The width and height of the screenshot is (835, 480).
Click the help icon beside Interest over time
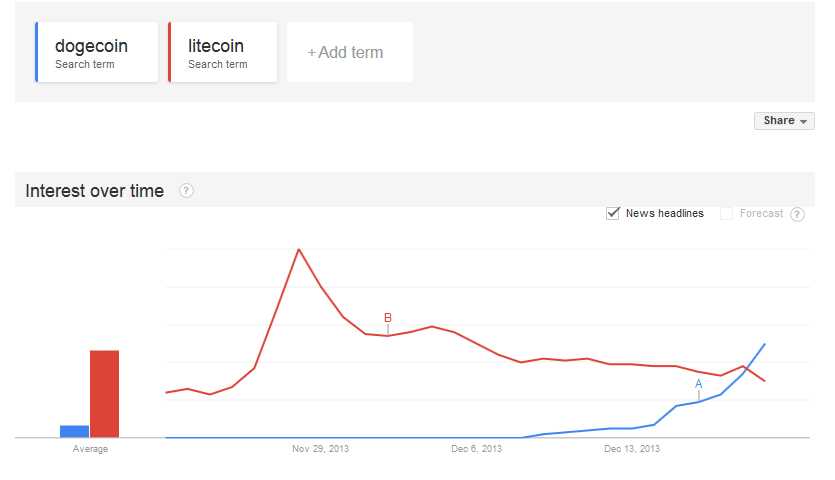[x=186, y=191]
